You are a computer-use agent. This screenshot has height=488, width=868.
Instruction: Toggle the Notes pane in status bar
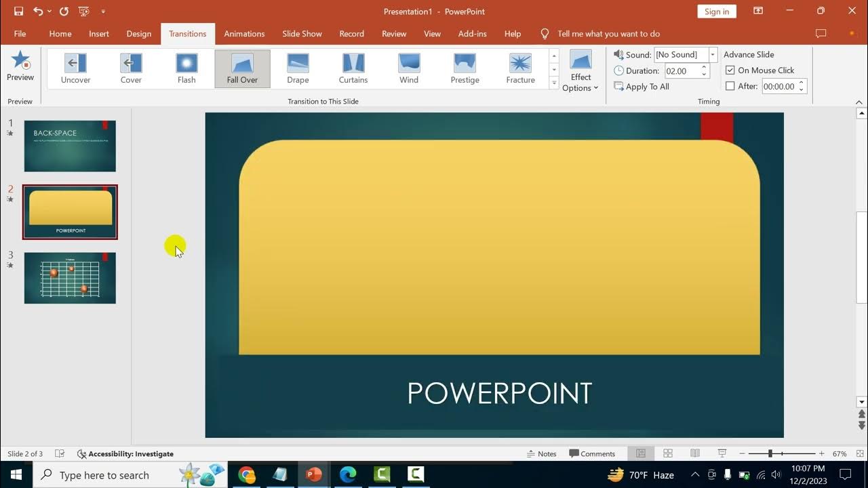541,453
